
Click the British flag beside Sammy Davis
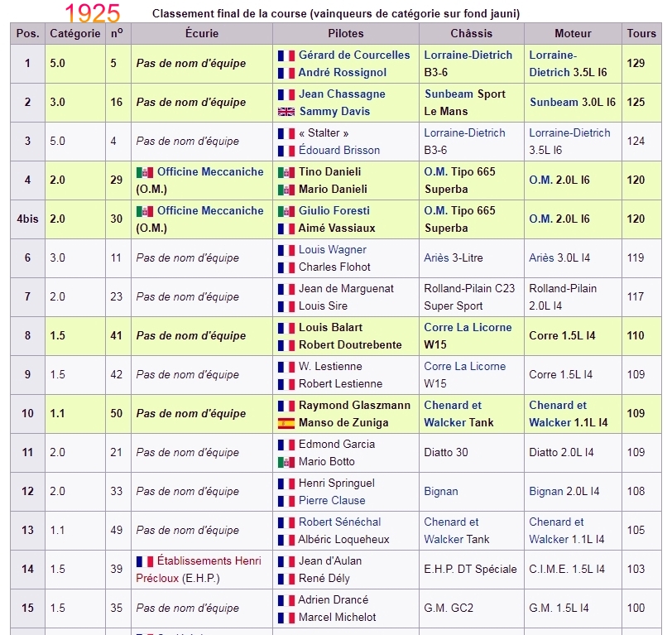click(286, 112)
